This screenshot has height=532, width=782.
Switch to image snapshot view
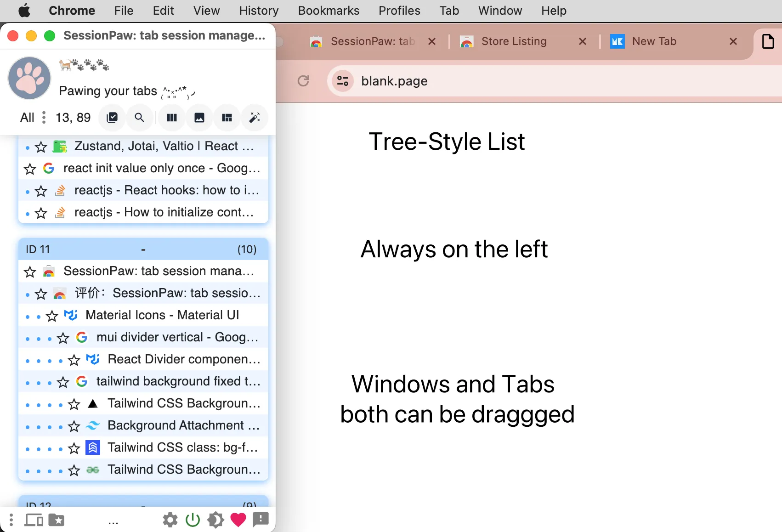point(199,118)
